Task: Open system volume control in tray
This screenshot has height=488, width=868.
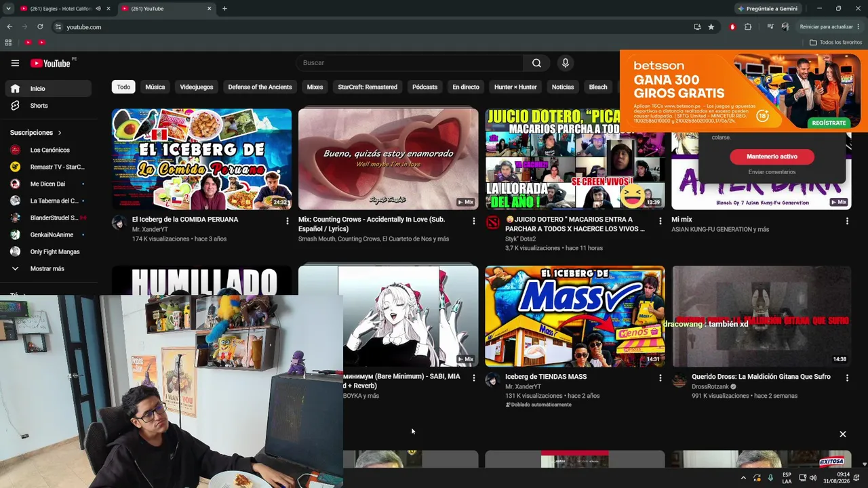Action: click(x=812, y=478)
